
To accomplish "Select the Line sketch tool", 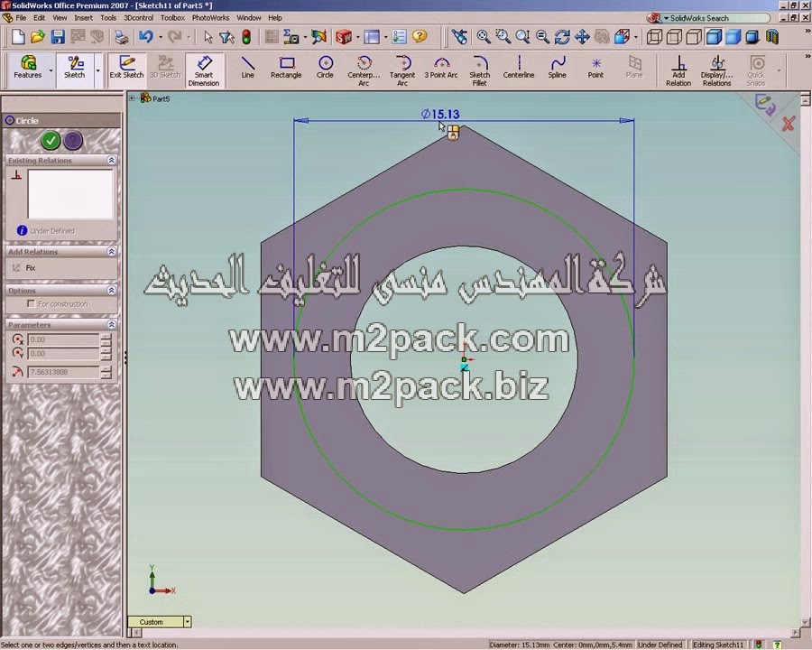I will point(247,68).
